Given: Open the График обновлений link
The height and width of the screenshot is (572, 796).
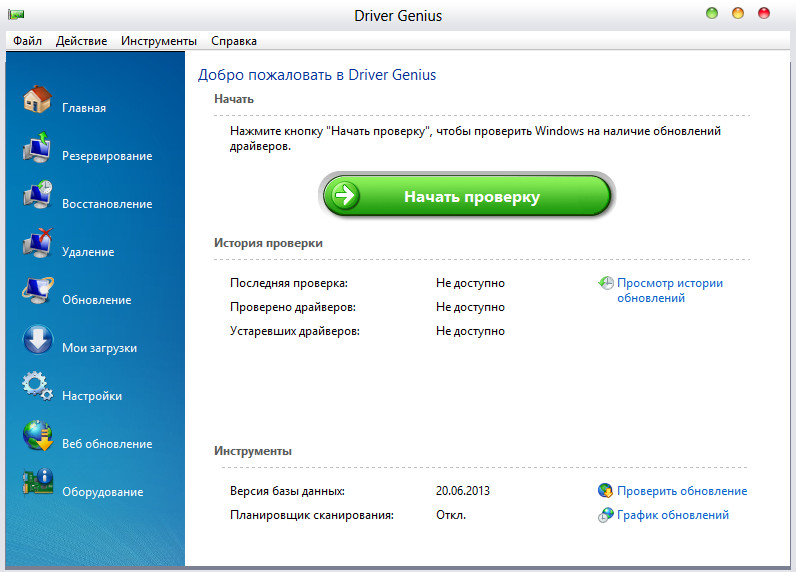Looking at the screenshot, I should 673,515.
